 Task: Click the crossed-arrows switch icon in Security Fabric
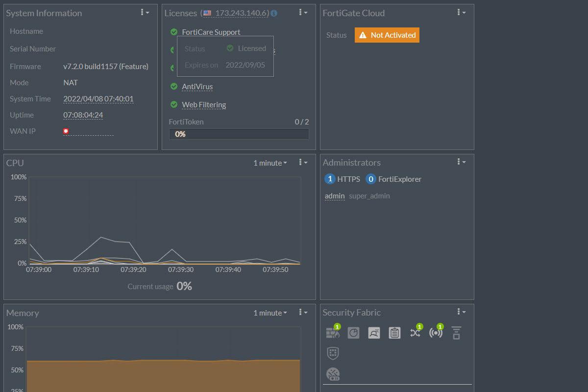415,333
